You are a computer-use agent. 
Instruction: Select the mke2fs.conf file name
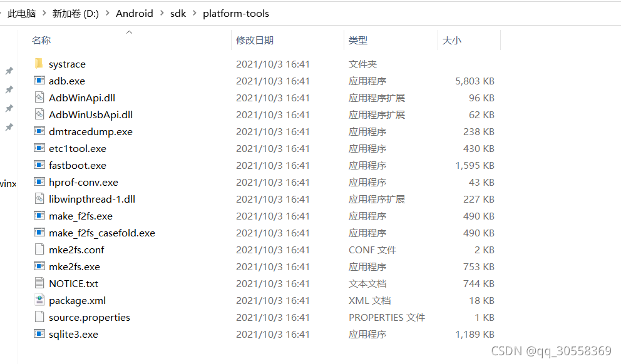[x=76, y=250]
